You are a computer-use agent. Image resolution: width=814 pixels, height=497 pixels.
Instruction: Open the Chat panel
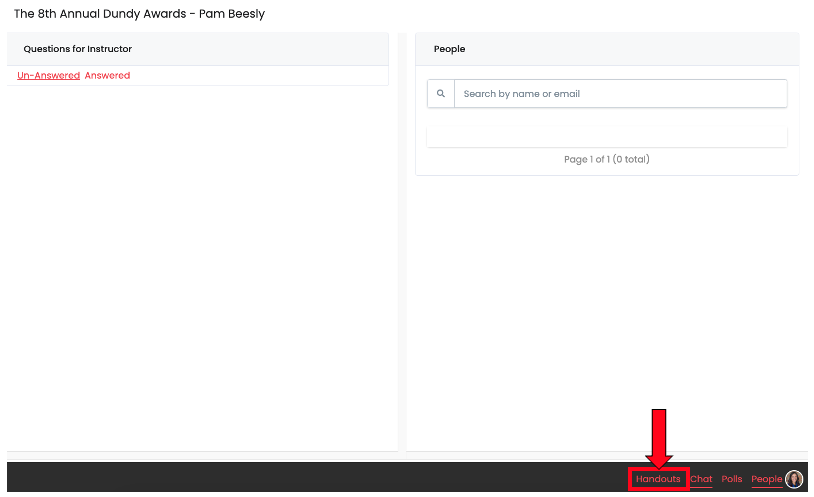[x=701, y=479]
